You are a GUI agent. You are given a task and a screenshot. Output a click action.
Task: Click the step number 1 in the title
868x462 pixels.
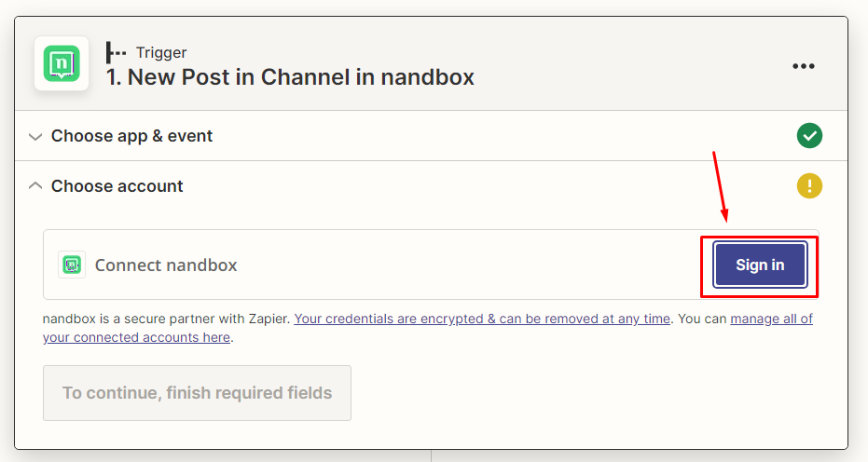click(x=113, y=76)
